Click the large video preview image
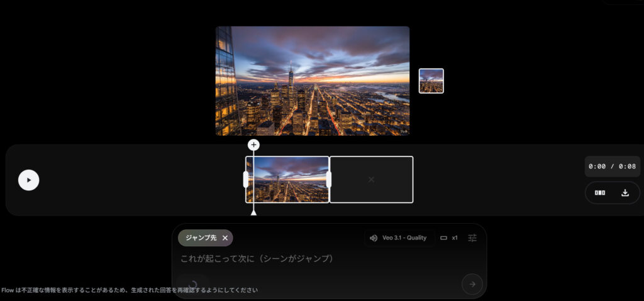This screenshot has width=644, height=301. pos(313,81)
